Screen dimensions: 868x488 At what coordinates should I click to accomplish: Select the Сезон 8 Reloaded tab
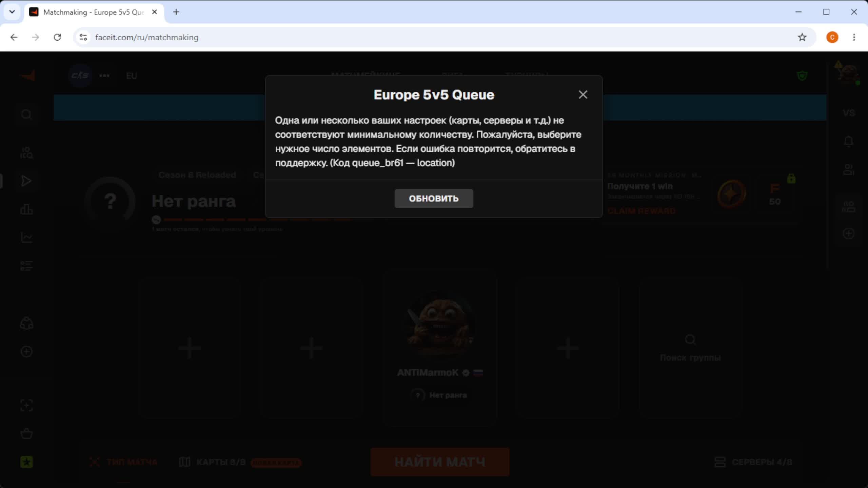coord(197,175)
